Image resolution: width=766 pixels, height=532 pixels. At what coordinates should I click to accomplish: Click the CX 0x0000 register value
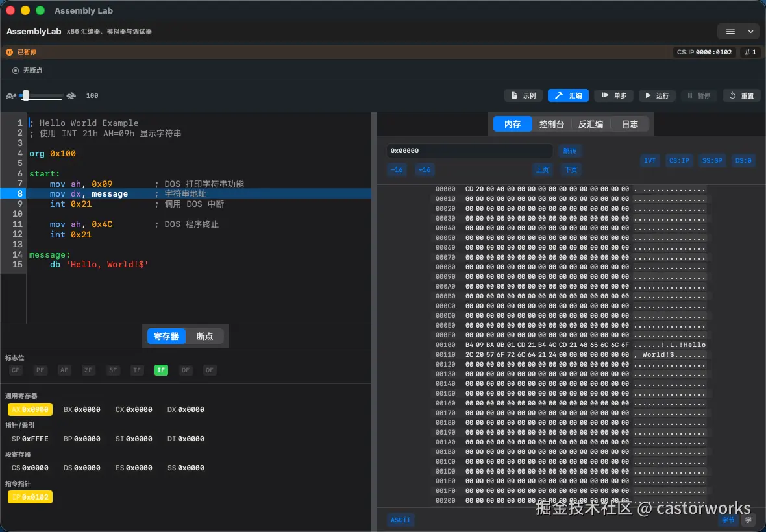134,409
